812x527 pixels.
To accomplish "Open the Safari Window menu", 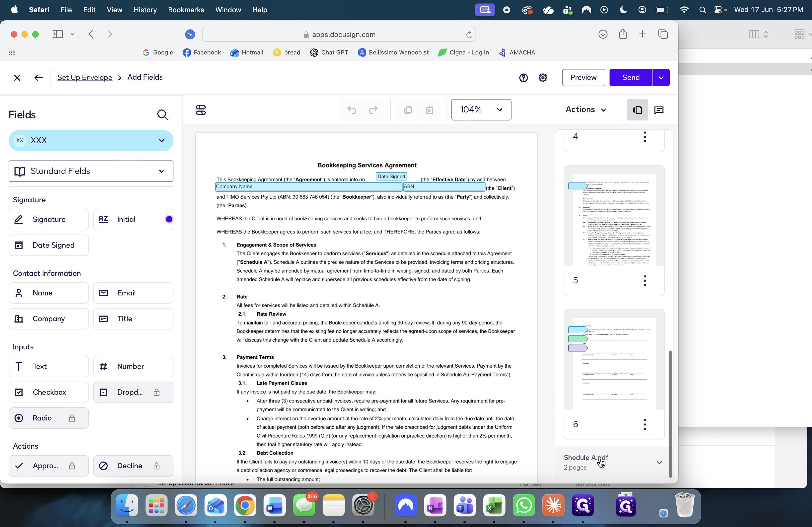I will [228, 10].
